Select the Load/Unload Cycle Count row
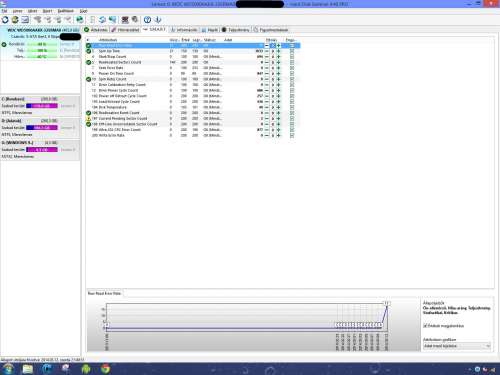 click(x=193, y=102)
